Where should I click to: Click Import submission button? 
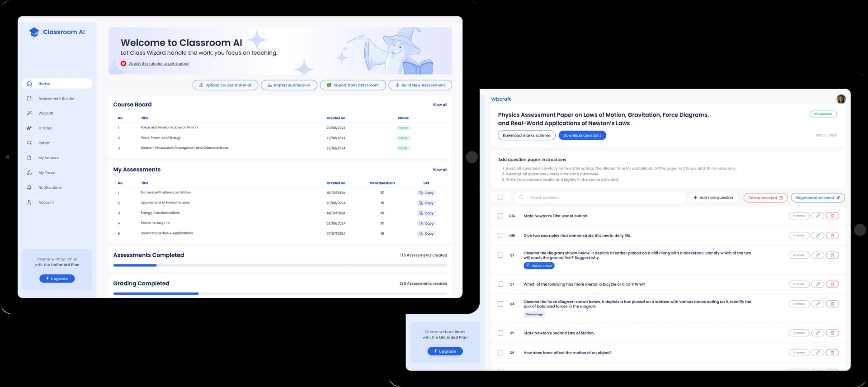tap(289, 85)
